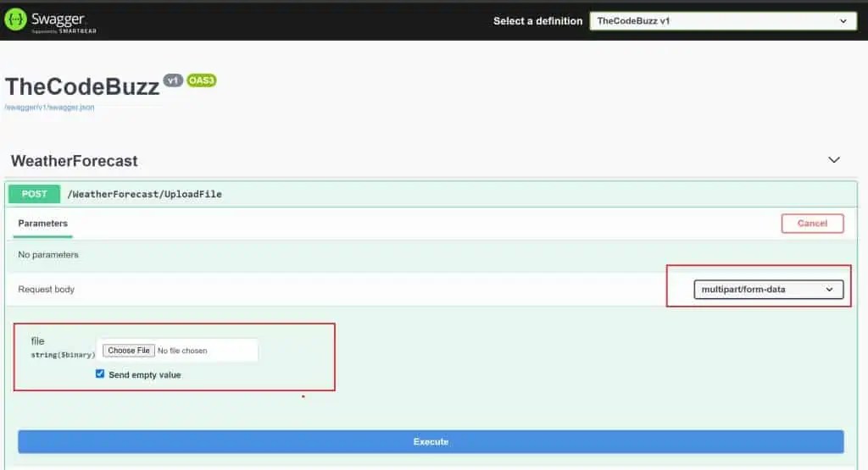Click the Request body label
Viewport: 868px width, 470px height.
(46, 289)
